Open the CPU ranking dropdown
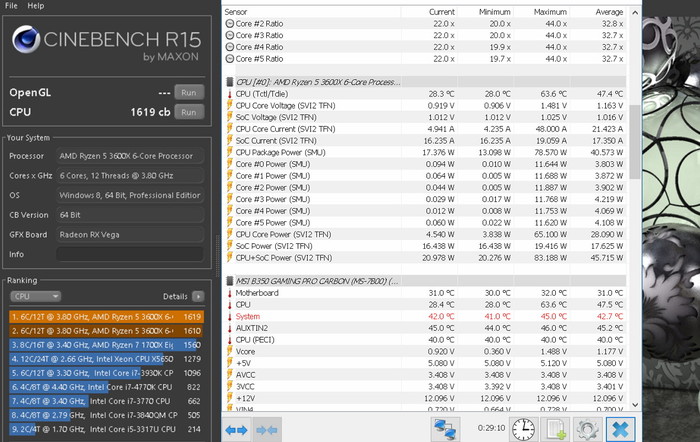This screenshot has height=442, width=700. tap(35, 296)
